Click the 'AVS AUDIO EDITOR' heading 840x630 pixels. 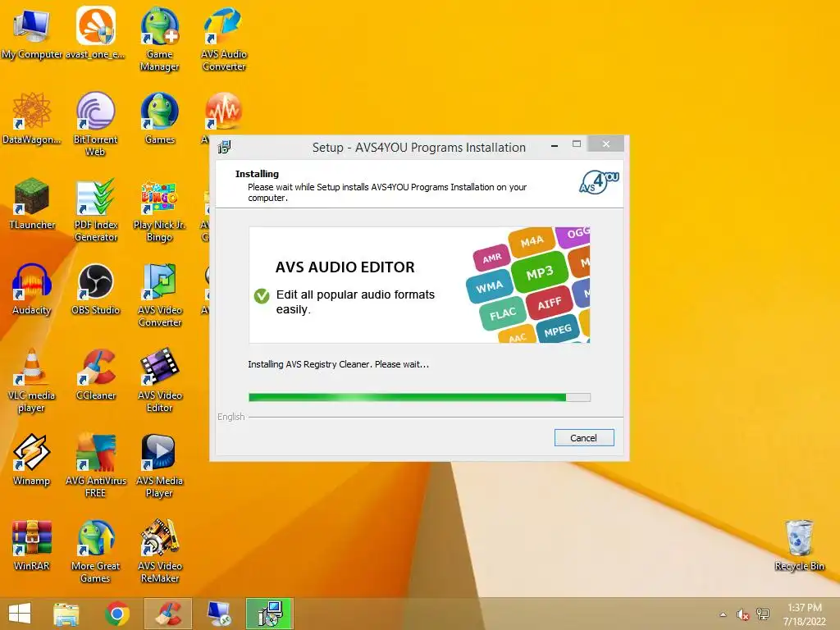point(345,267)
